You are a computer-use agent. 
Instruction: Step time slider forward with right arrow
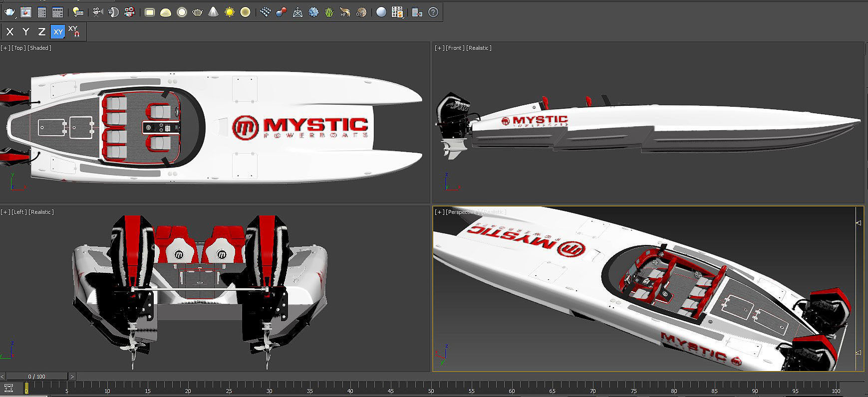[72, 377]
